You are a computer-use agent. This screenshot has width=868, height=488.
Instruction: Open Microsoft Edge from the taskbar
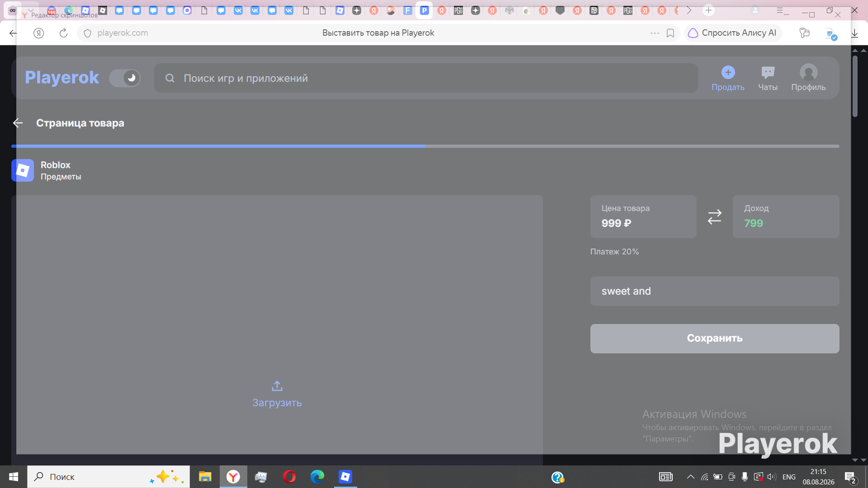click(317, 477)
